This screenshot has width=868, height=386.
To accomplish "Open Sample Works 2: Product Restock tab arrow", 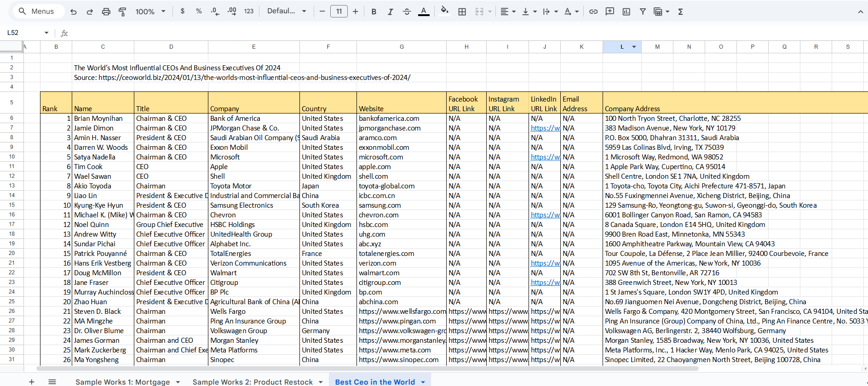I will (321, 382).
